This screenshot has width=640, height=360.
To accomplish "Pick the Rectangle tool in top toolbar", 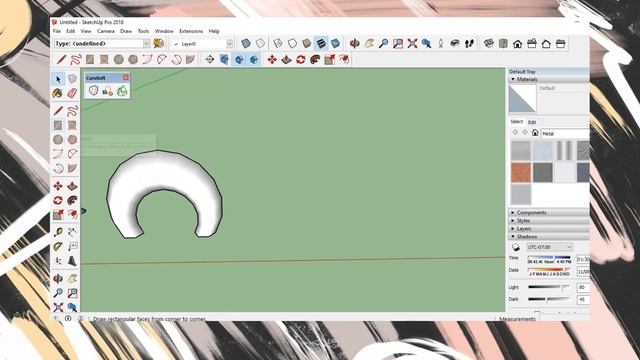I will pyautogui.click(x=90, y=60).
